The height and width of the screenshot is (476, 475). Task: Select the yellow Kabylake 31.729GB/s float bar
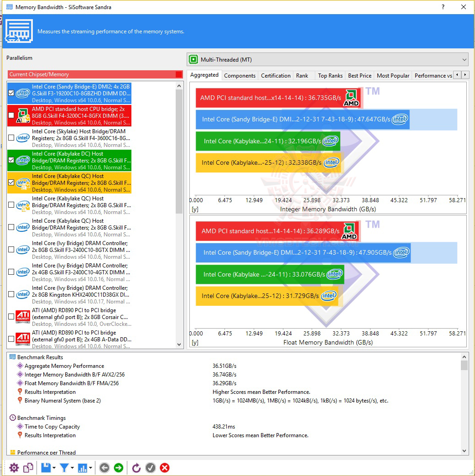click(x=267, y=296)
